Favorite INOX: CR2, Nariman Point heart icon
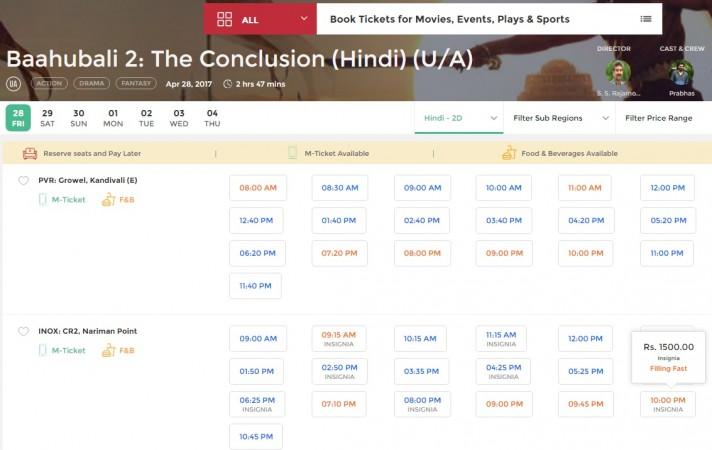This screenshot has width=712, height=450. tap(24, 331)
